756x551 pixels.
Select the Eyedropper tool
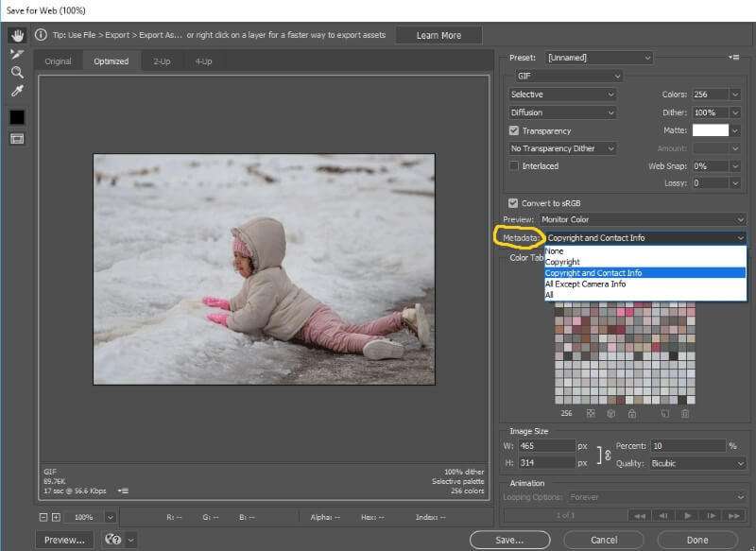[17, 91]
